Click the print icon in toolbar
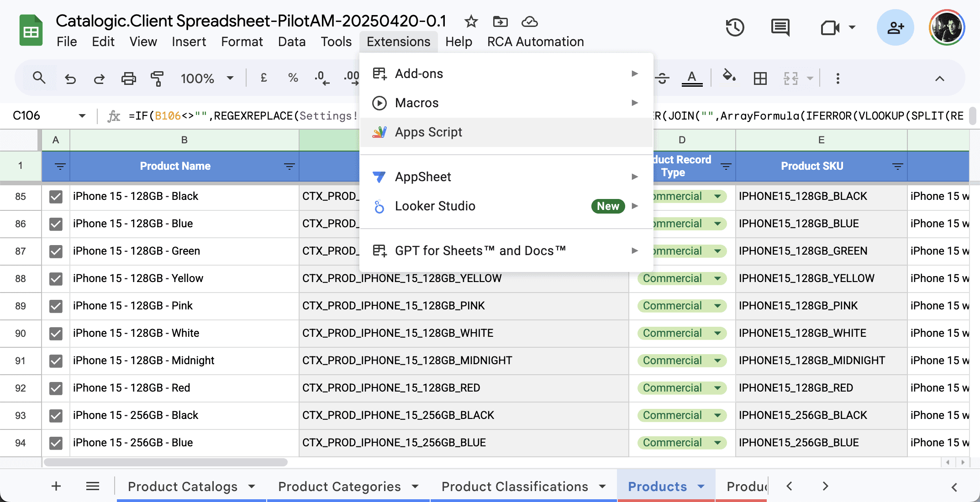The width and height of the screenshot is (980, 502). tap(128, 78)
